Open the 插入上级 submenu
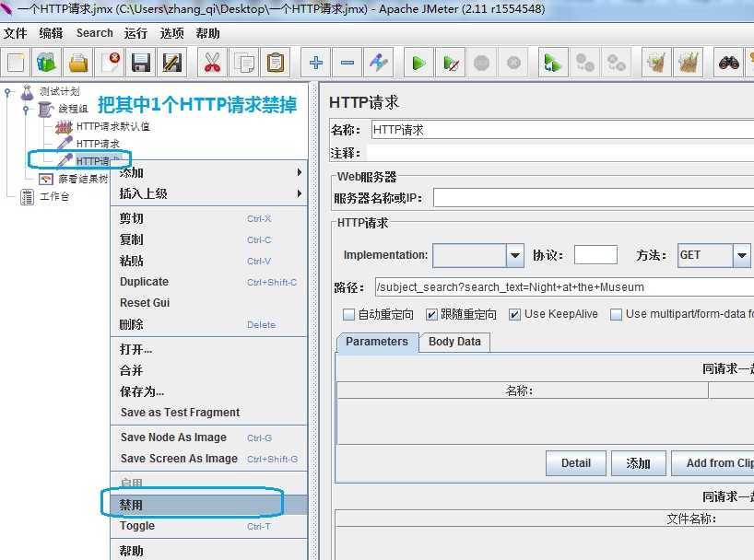Screen dimensions: 754x560 [x=208, y=193]
